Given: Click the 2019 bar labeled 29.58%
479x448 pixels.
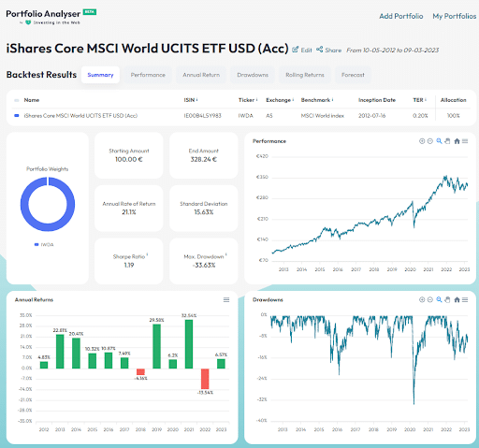Looking at the screenshot, I should (x=156, y=346).
